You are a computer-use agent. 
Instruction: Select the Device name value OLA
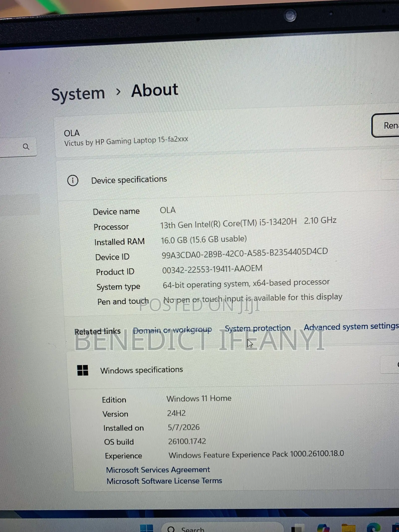(x=168, y=210)
